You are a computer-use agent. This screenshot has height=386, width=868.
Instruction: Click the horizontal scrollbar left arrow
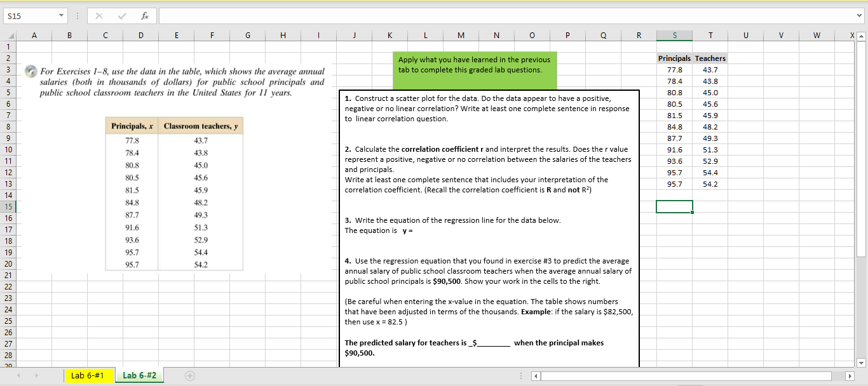click(x=535, y=376)
